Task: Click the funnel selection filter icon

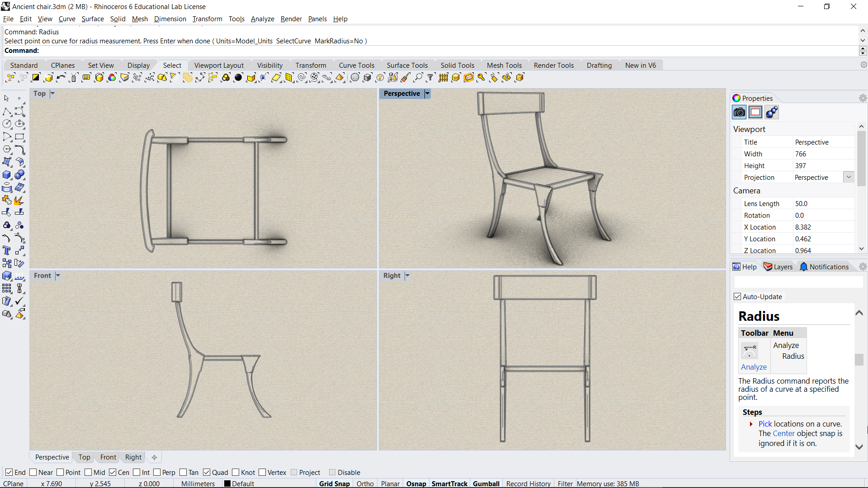Action: [x=430, y=78]
